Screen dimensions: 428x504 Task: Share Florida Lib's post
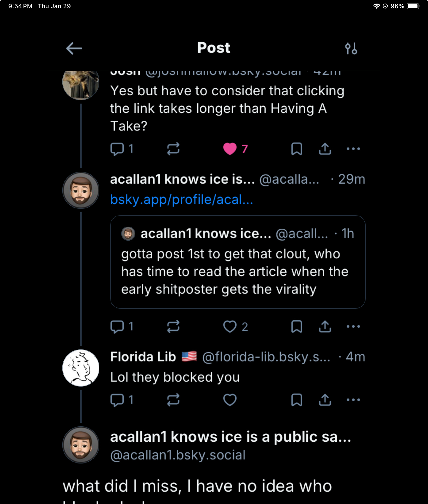pyautogui.click(x=325, y=400)
